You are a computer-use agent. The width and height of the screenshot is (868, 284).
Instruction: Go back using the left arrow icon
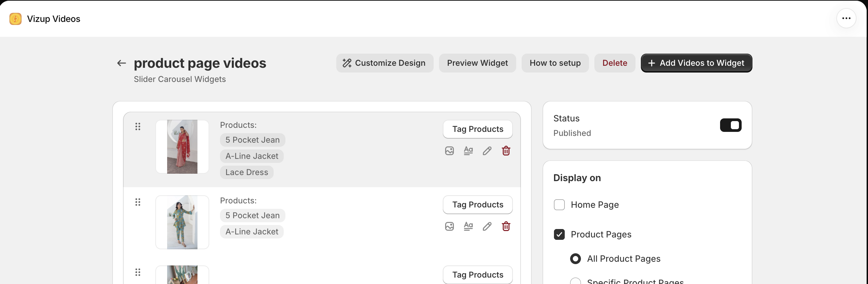tap(121, 63)
